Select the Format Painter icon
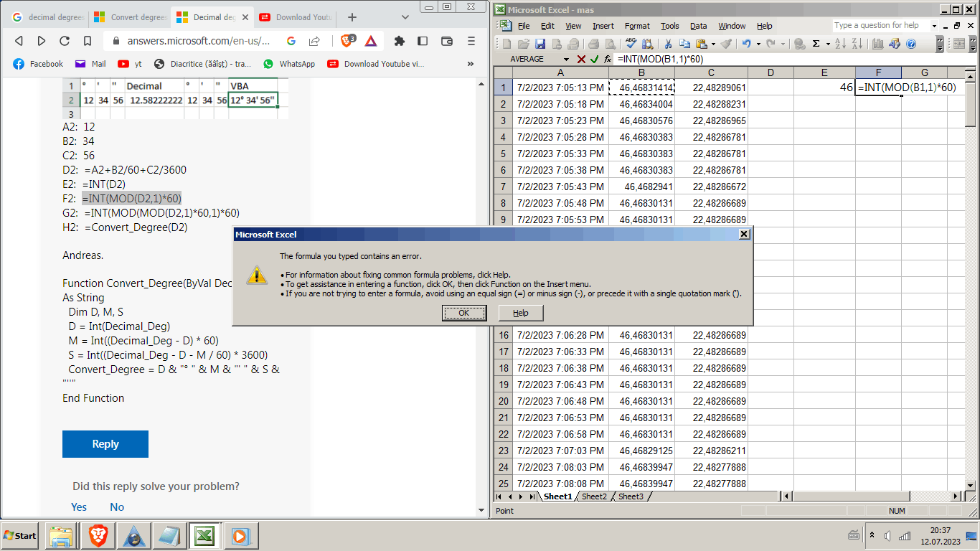Image resolution: width=980 pixels, height=551 pixels. 726,44
